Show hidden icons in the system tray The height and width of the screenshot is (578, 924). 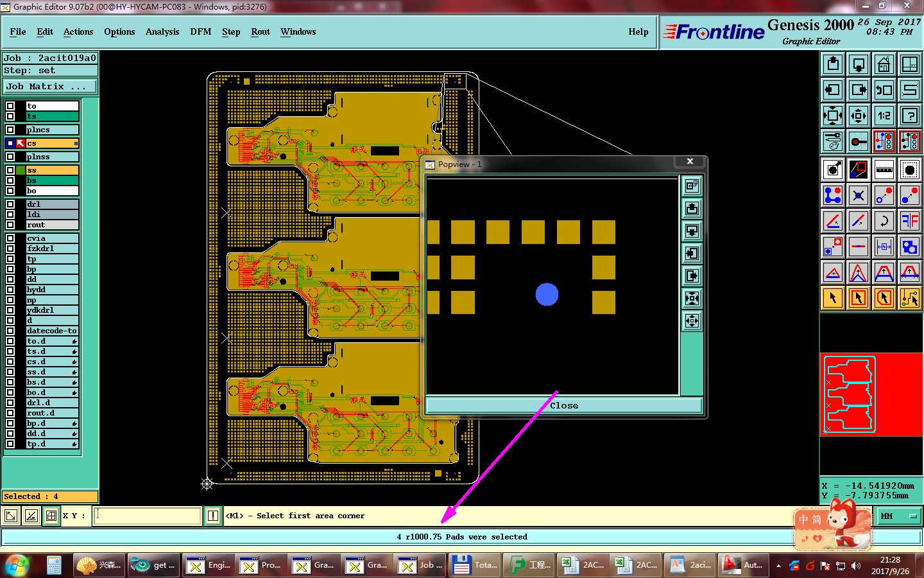pos(778,566)
